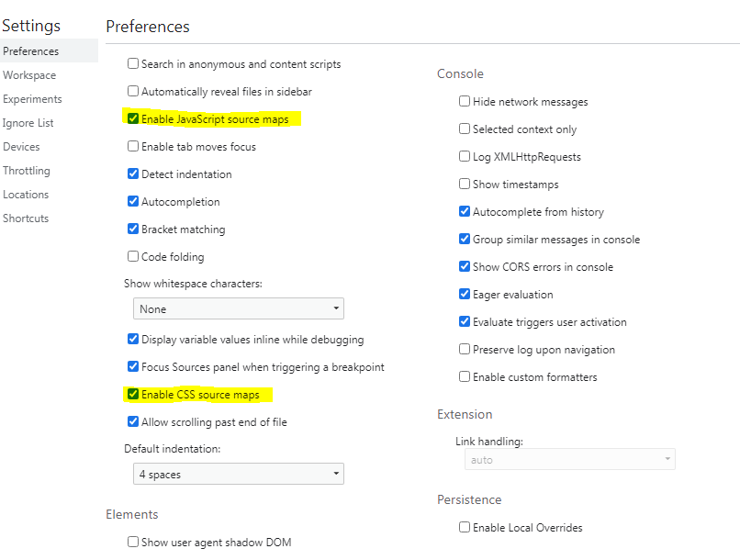Switch to the Workspace tab

point(29,75)
